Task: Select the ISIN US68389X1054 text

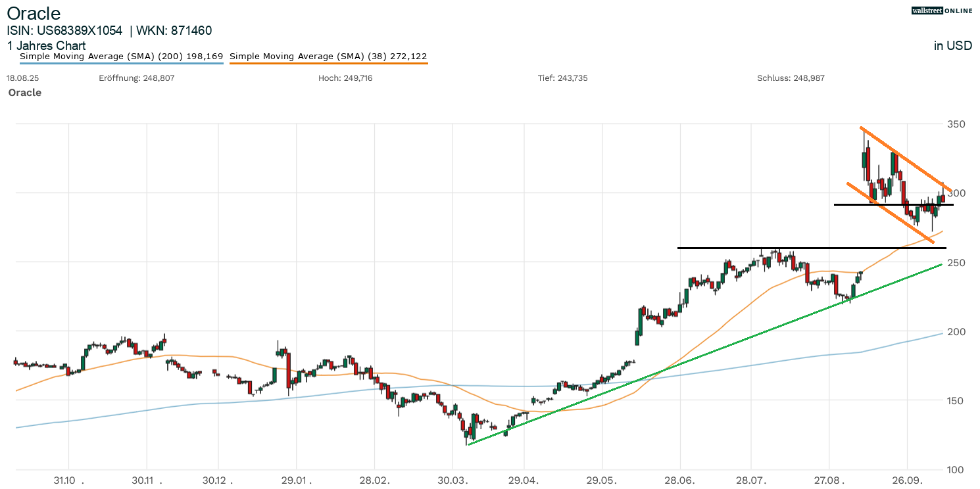Action: [64, 30]
